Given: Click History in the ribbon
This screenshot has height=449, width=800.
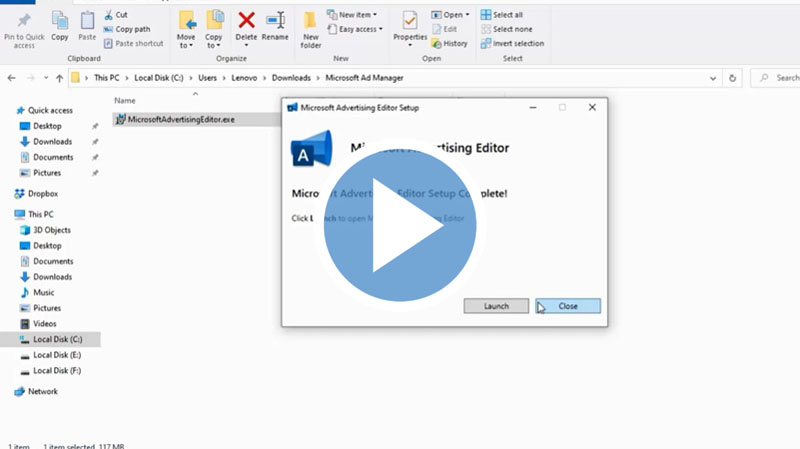Looking at the screenshot, I should (449, 43).
